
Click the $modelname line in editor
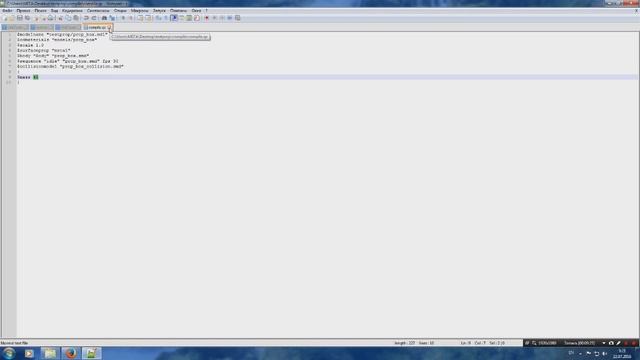pyautogui.click(x=62, y=35)
